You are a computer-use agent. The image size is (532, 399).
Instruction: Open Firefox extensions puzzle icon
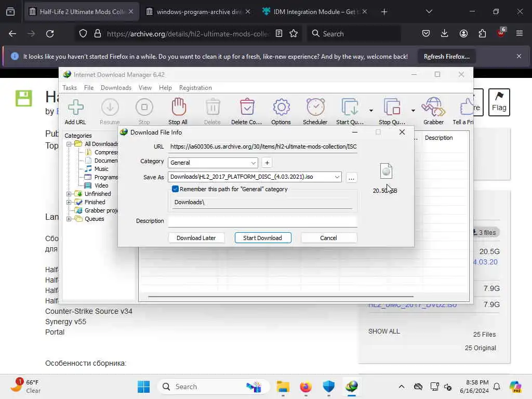click(x=482, y=34)
